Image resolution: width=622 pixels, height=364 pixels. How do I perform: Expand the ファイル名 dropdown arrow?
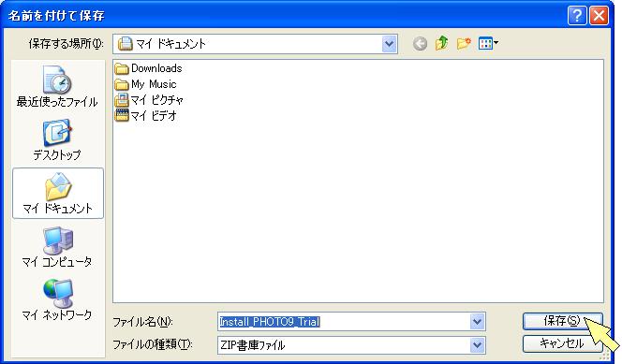[477, 322]
